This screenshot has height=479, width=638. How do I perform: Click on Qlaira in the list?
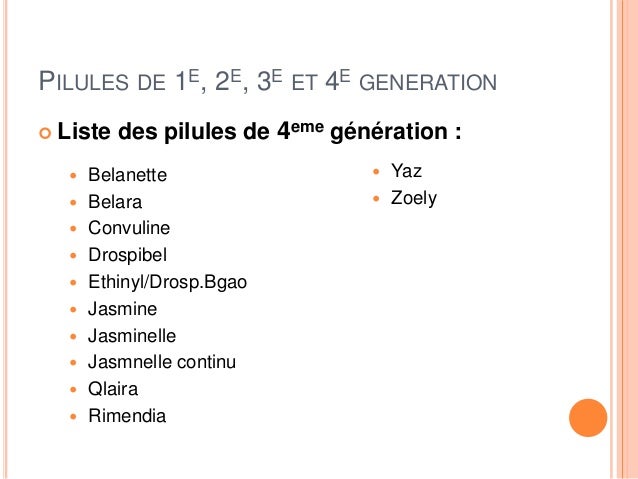pos(113,389)
